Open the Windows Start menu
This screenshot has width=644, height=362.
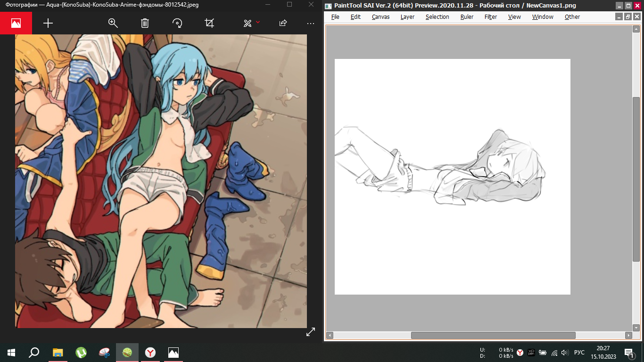tap(11, 353)
